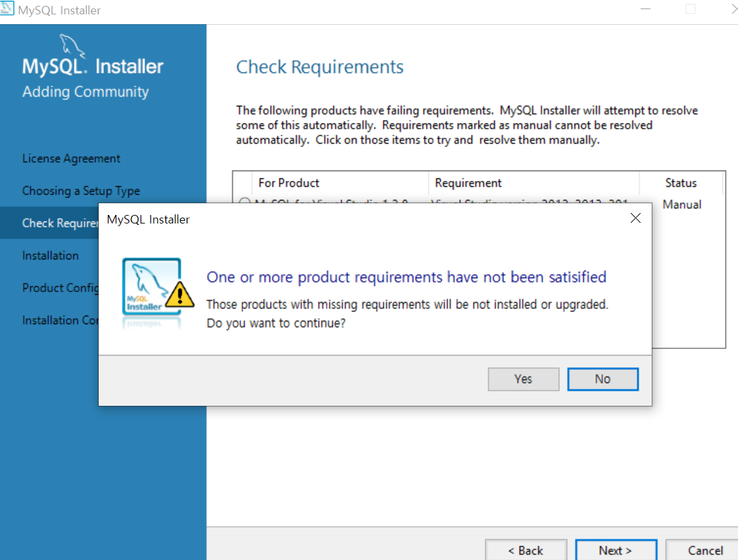Click the MySQL Installer warning icon

(x=158, y=293)
